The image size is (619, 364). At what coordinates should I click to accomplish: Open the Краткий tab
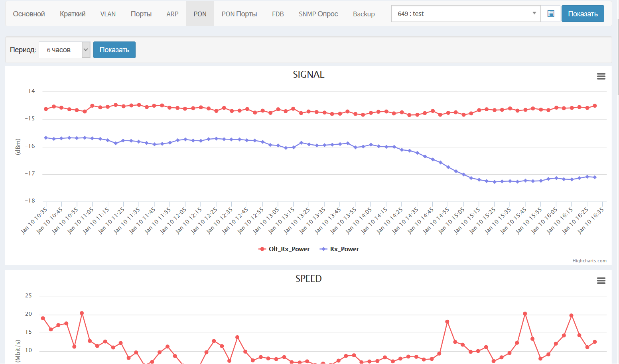[x=73, y=14]
